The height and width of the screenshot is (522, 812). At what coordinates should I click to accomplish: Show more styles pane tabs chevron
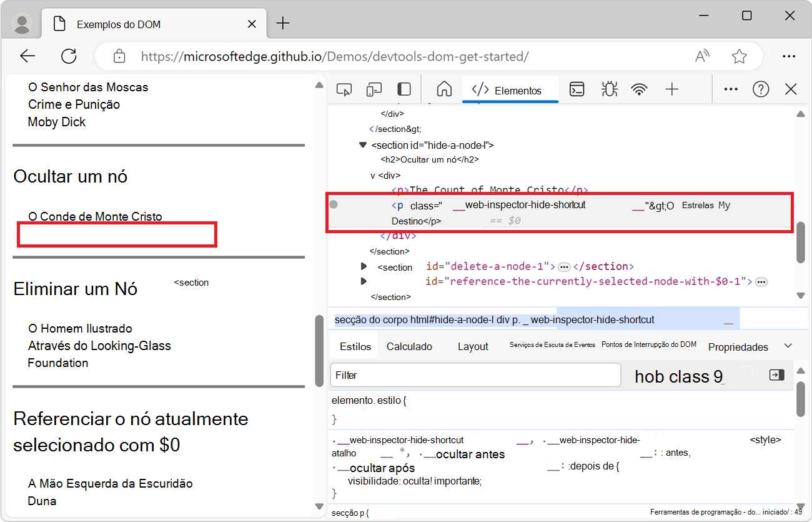coord(788,346)
